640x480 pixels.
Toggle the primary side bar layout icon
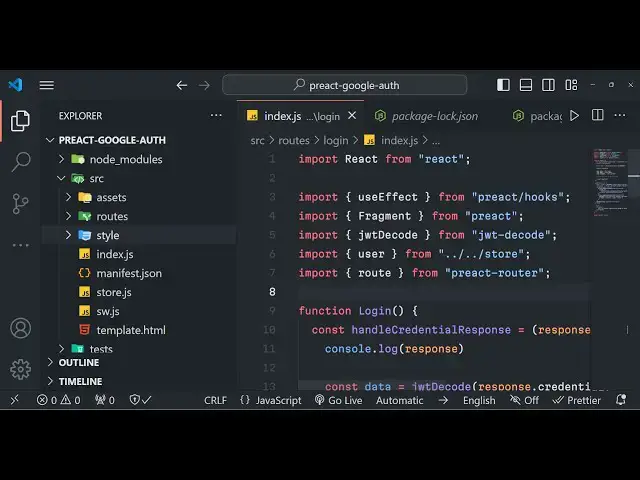503,85
